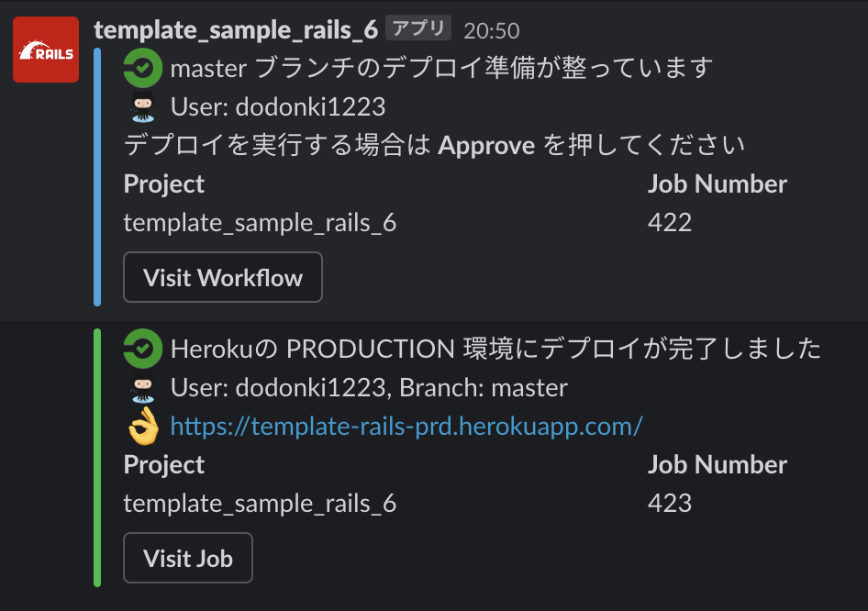The height and width of the screenshot is (611, 868).
Task: Click the bold word Approve
Action: tap(486, 146)
